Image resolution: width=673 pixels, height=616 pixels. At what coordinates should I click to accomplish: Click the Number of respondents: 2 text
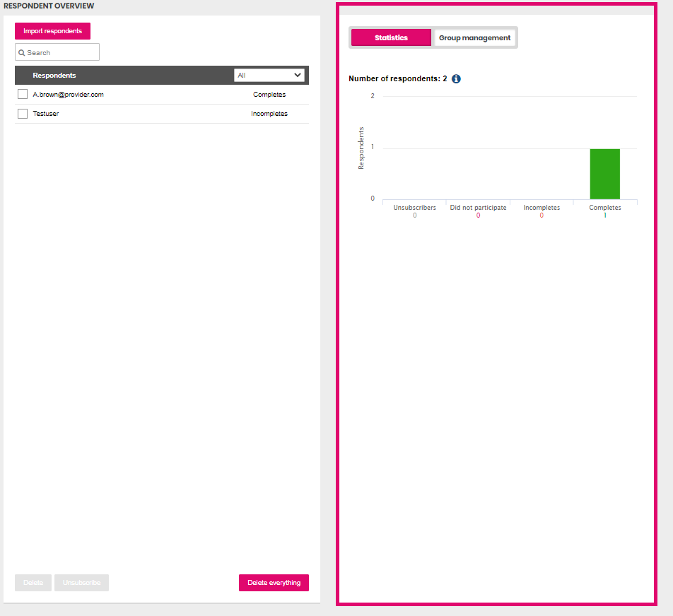tap(398, 78)
